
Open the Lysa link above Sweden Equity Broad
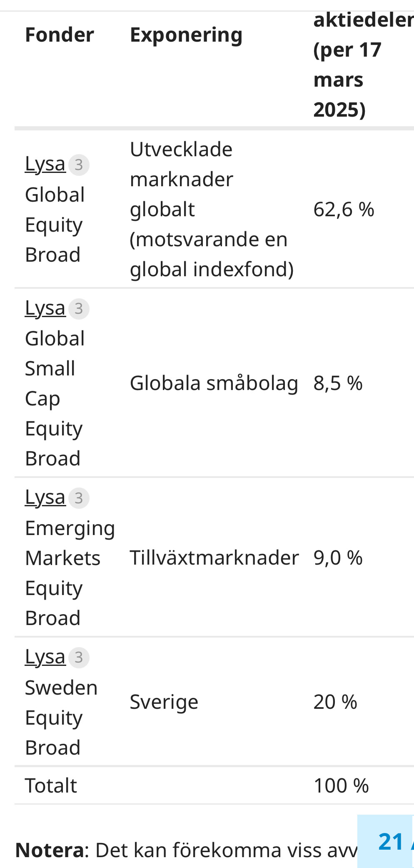tap(45, 657)
